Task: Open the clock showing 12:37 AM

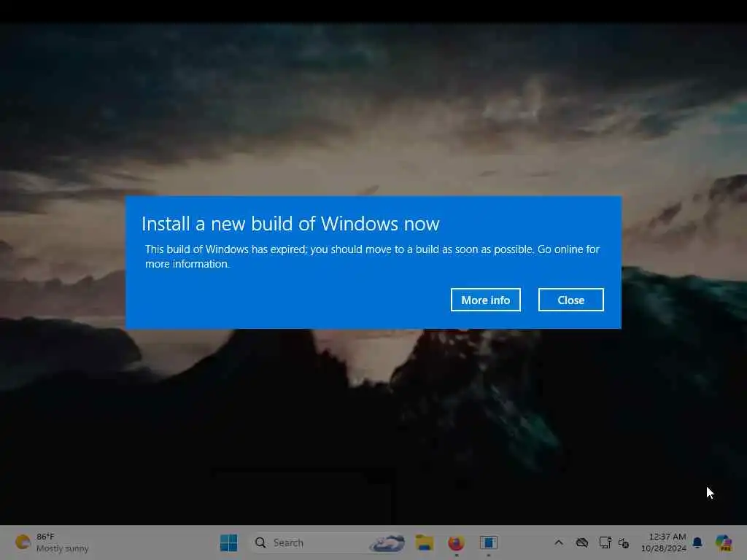Action: pos(667,537)
